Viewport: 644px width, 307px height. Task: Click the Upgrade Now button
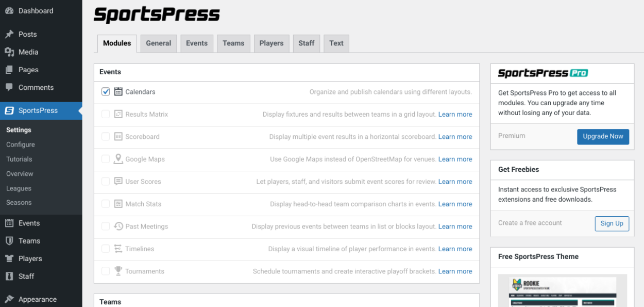click(603, 137)
